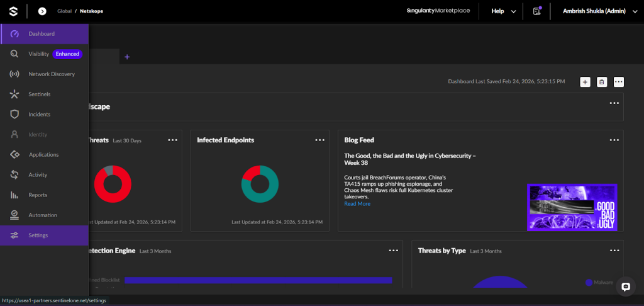Click the Threats by Type heading
The height and width of the screenshot is (306, 644).
442,251
